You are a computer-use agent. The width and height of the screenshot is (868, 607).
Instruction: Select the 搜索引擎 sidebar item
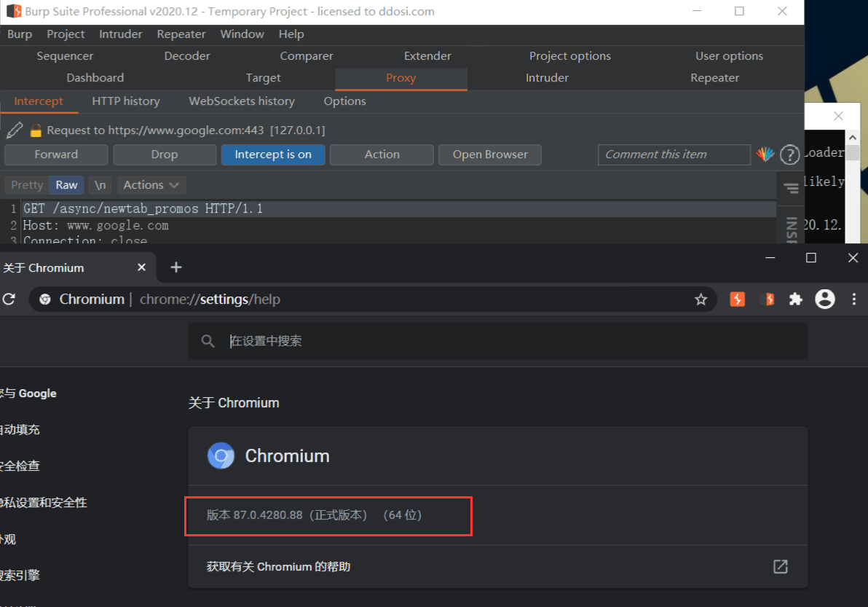[20, 576]
